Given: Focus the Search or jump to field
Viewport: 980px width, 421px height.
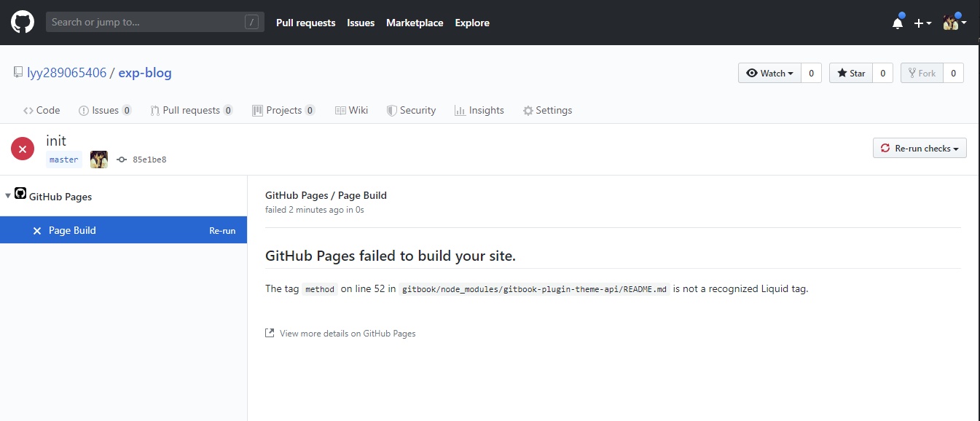Looking at the screenshot, I should pyautogui.click(x=155, y=23).
